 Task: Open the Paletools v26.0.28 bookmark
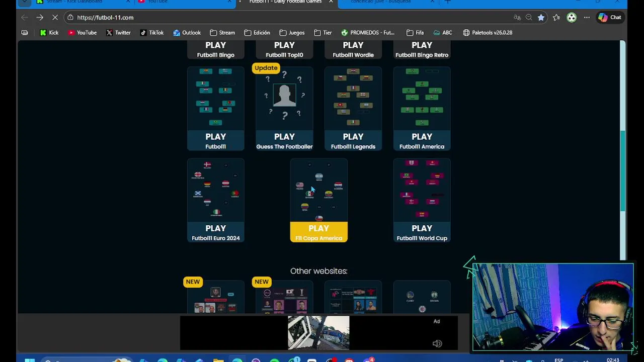(487, 33)
